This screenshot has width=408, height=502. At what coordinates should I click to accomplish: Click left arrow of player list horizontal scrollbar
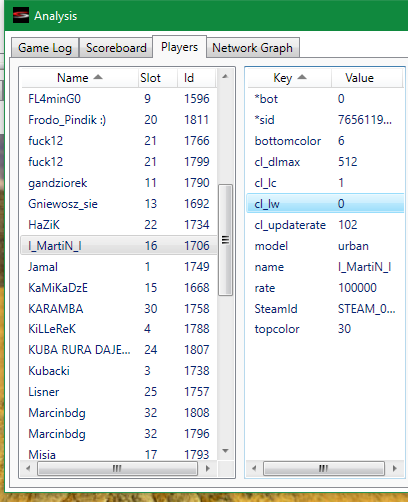28,468
